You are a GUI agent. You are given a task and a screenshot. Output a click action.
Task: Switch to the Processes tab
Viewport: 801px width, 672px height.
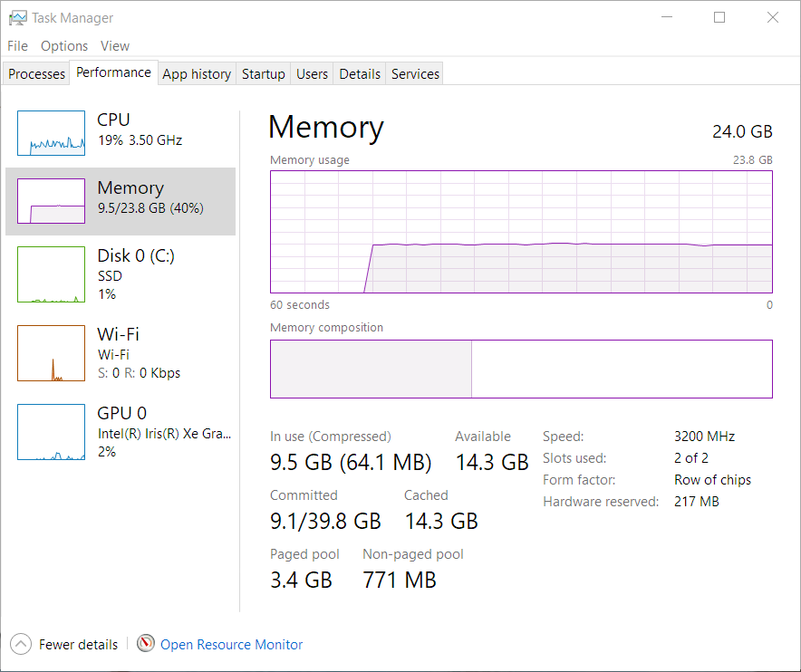click(36, 74)
